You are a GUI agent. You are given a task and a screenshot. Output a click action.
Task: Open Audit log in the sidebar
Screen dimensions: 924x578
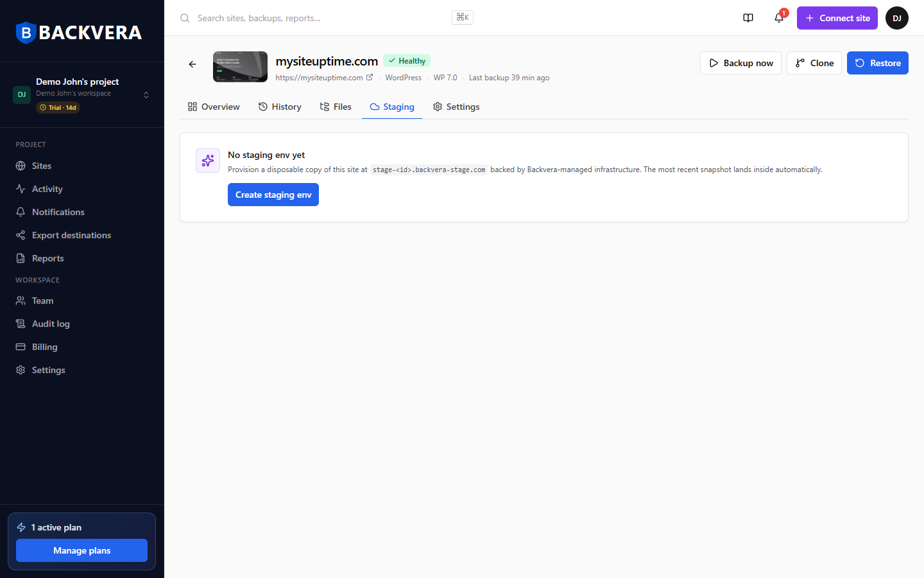82,324
